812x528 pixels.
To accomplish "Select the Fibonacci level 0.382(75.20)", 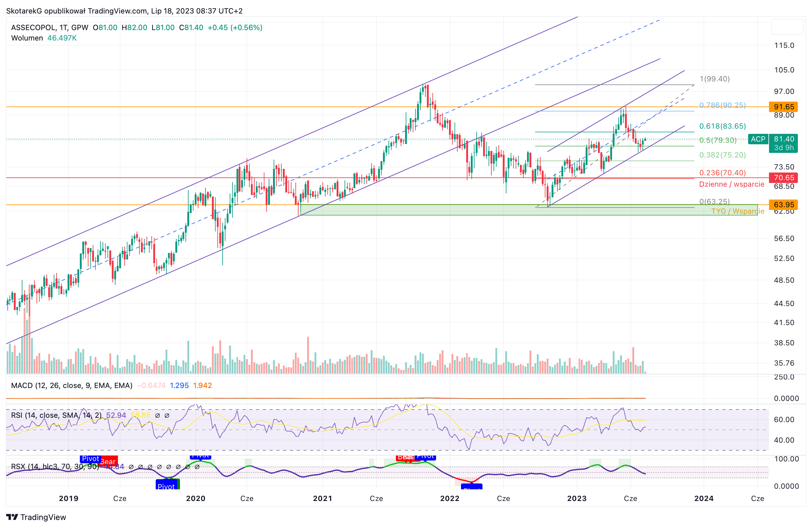I will click(722, 155).
